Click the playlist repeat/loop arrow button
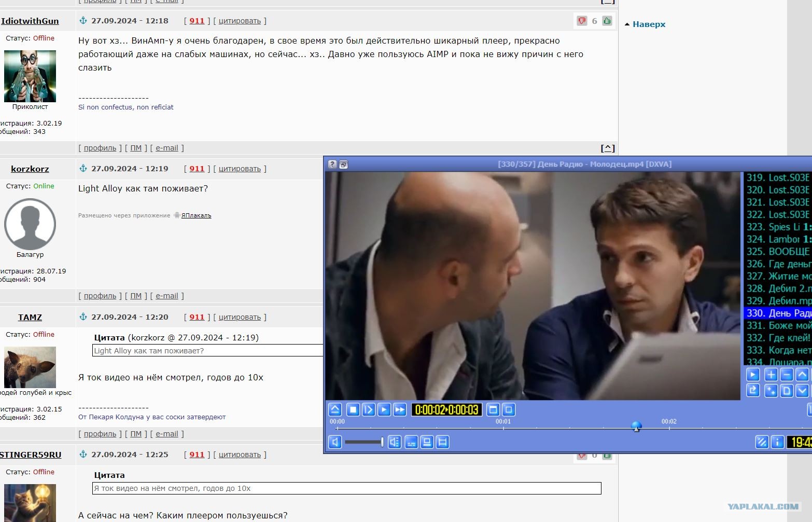Image resolution: width=812 pixels, height=522 pixels. [x=753, y=390]
